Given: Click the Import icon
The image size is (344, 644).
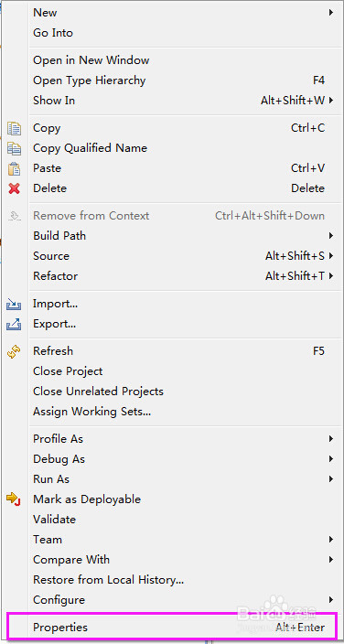Looking at the screenshot, I should (14, 305).
